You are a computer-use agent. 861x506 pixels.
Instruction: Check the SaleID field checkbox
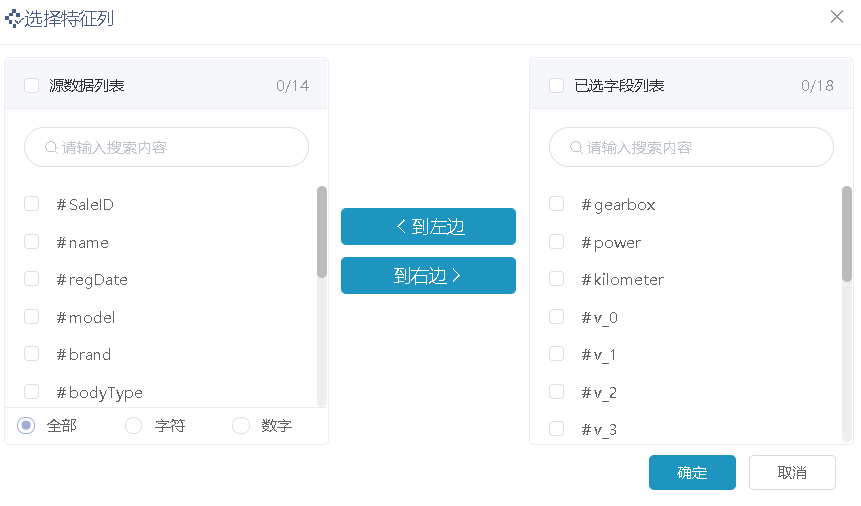pos(32,204)
